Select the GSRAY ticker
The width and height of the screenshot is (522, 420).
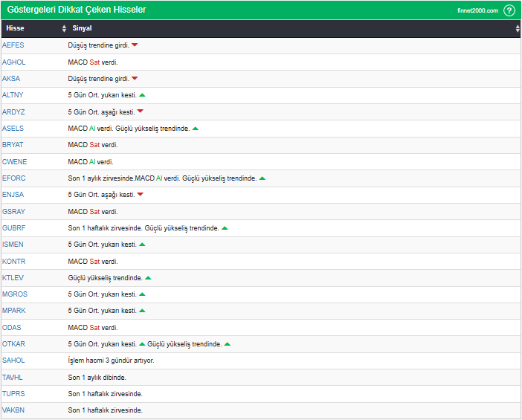click(13, 212)
